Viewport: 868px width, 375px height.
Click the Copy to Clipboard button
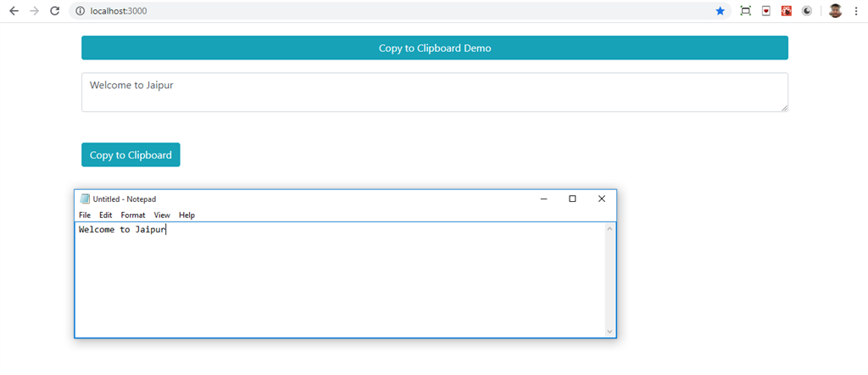click(x=131, y=155)
